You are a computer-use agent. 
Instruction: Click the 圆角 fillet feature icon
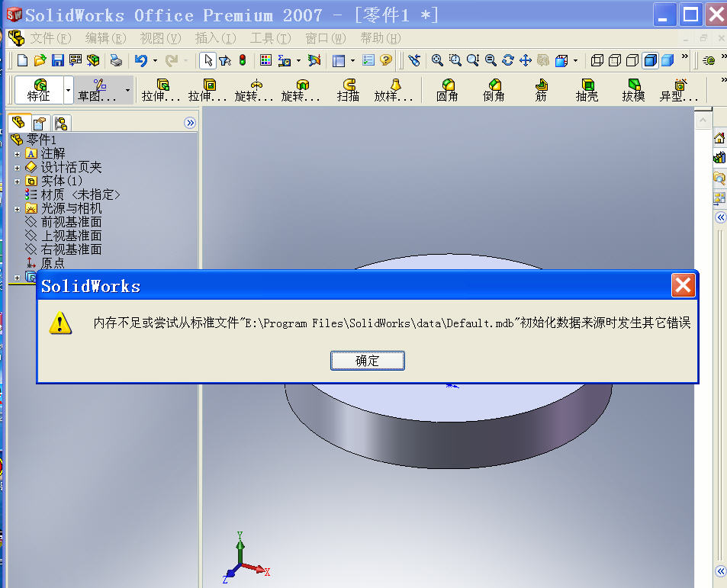pyautogui.click(x=448, y=90)
